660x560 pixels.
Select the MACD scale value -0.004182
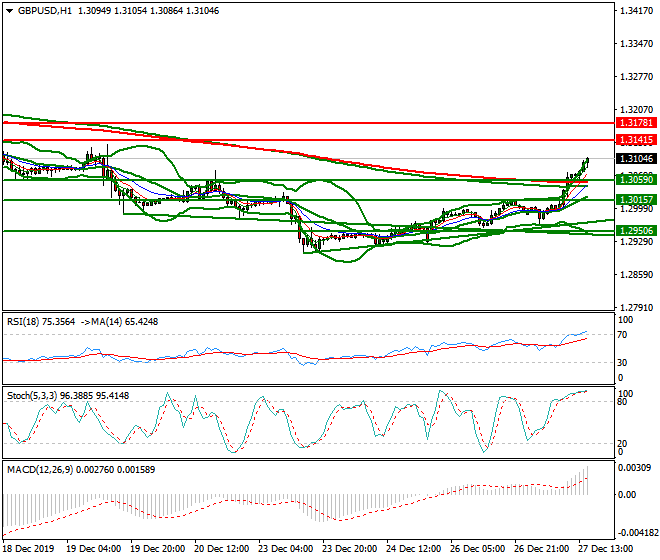coord(637,533)
